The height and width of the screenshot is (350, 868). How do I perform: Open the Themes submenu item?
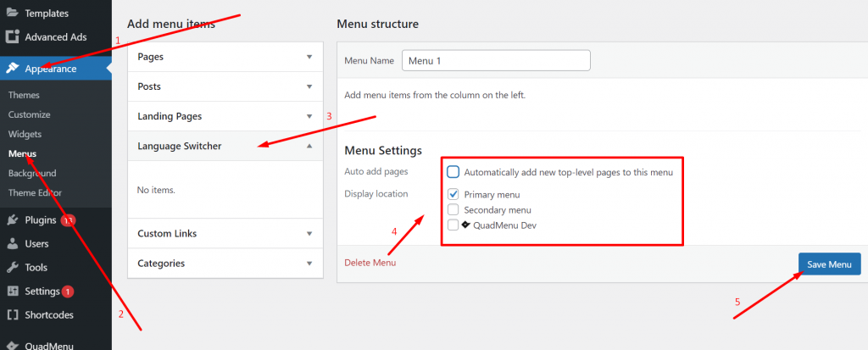tap(24, 95)
